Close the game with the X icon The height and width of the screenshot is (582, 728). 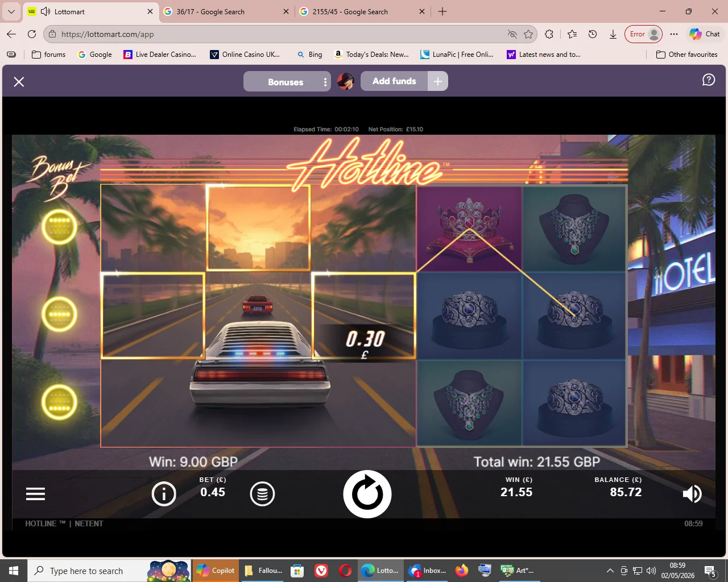(x=19, y=82)
